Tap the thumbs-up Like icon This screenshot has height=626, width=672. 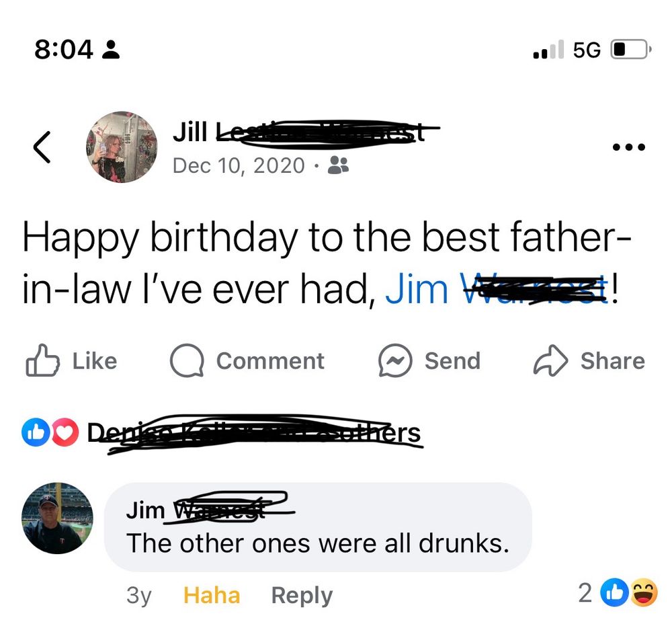(x=42, y=360)
